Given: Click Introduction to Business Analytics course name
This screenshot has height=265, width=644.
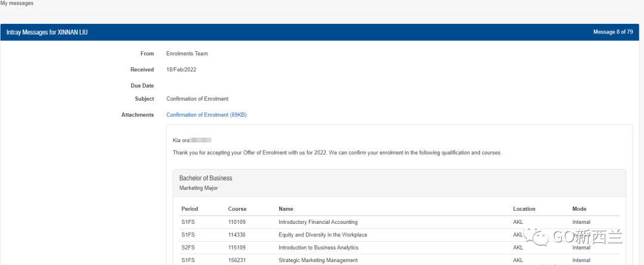Looking at the screenshot, I should coord(318,248).
